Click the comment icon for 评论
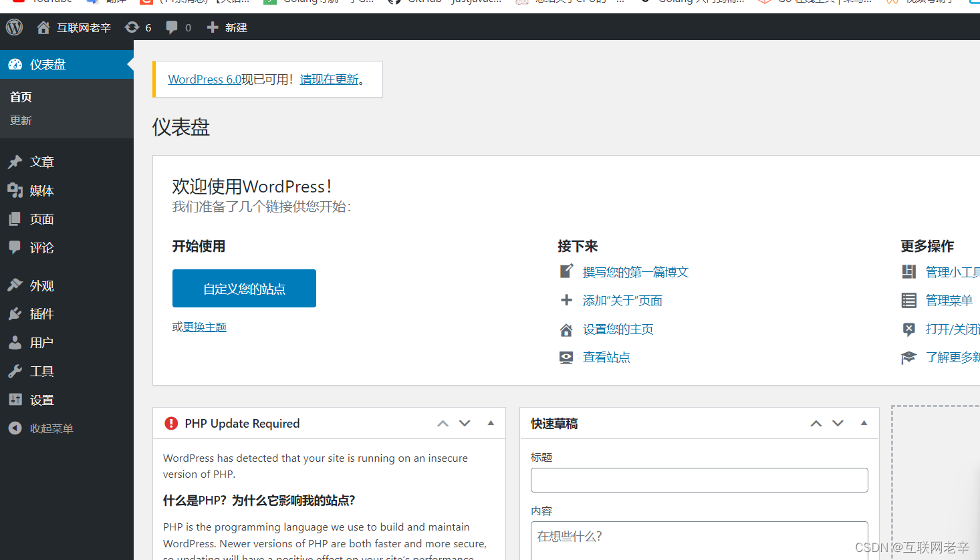The image size is (980, 560). [15, 247]
